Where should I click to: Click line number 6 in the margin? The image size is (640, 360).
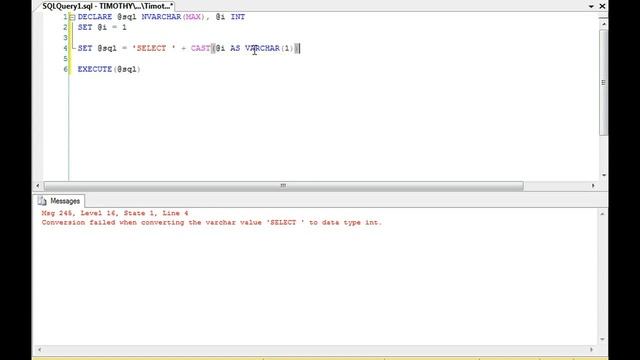(65, 69)
